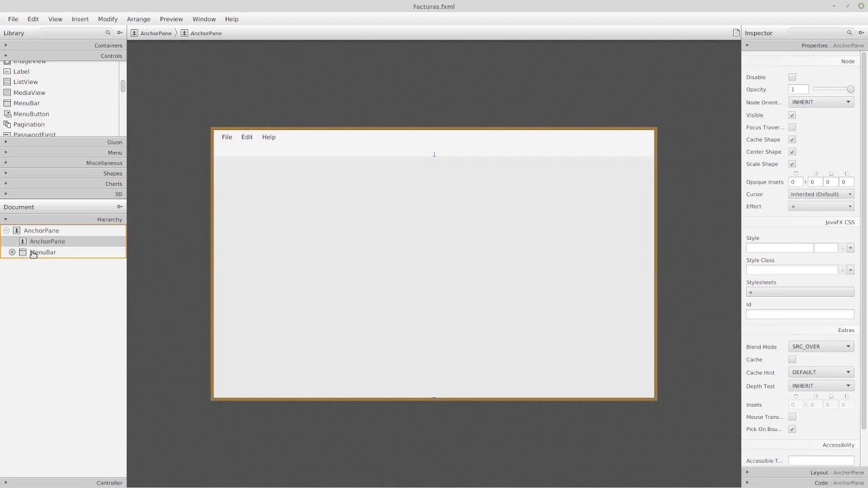Open the Cache Hint dropdown
Image resolution: width=868 pixels, height=488 pixels.
point(821,372)
